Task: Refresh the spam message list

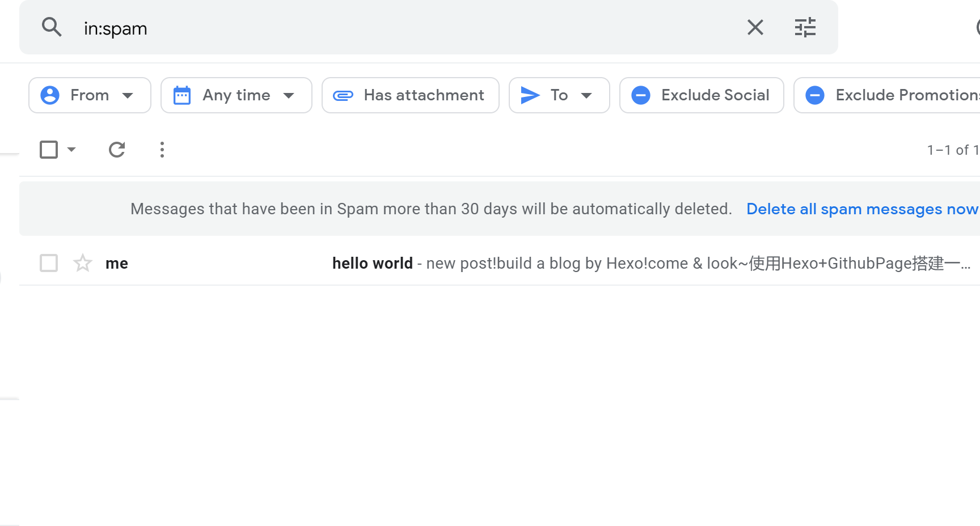Action: pyautogui.click(x=117, y=149)
